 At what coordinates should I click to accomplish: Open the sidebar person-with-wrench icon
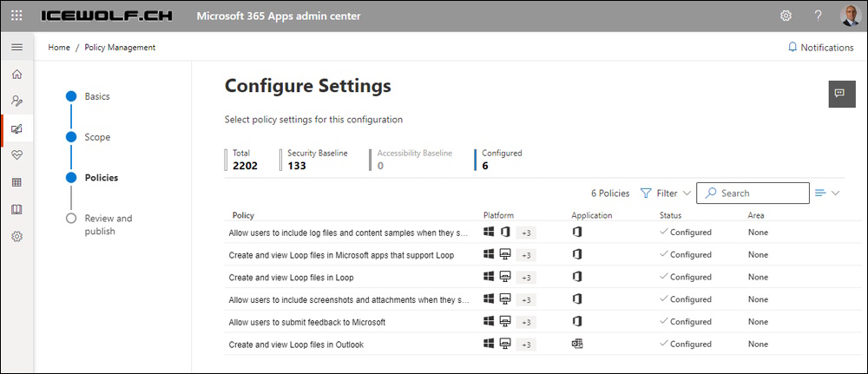click(16, 102)
